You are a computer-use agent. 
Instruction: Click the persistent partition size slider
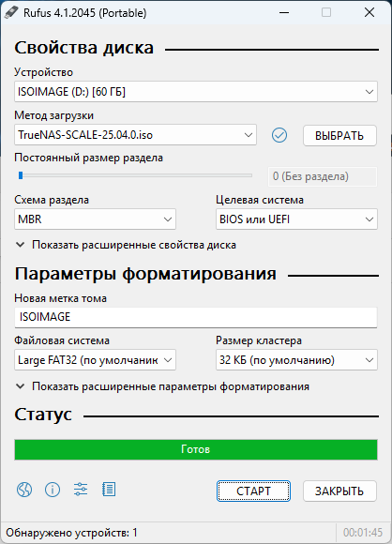coord(135,176)
